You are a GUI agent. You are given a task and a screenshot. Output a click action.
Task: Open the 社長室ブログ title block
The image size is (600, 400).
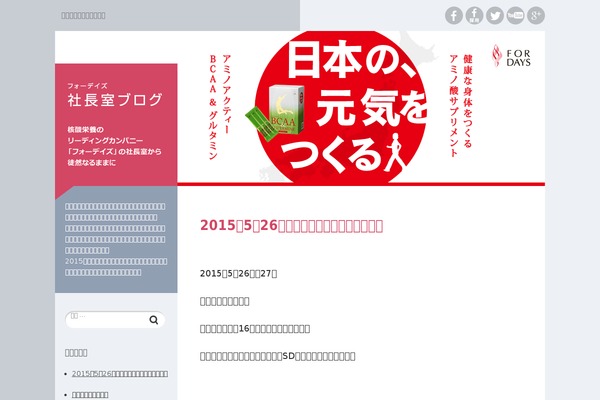point(115,100)
